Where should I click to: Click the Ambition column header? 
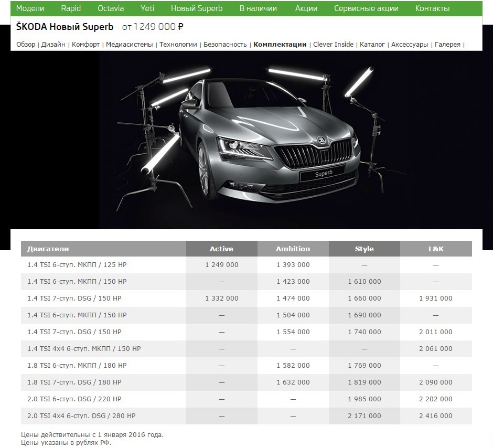[x=293, y=249]
